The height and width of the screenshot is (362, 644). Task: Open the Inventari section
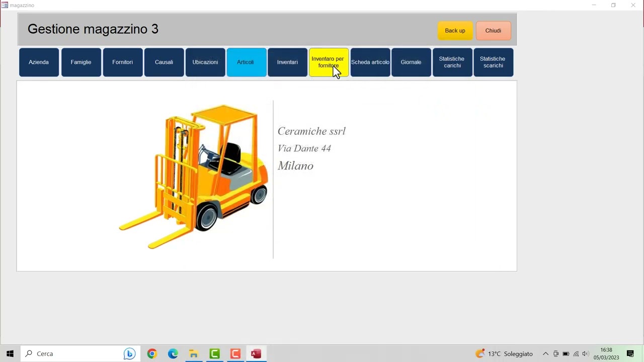287,62
